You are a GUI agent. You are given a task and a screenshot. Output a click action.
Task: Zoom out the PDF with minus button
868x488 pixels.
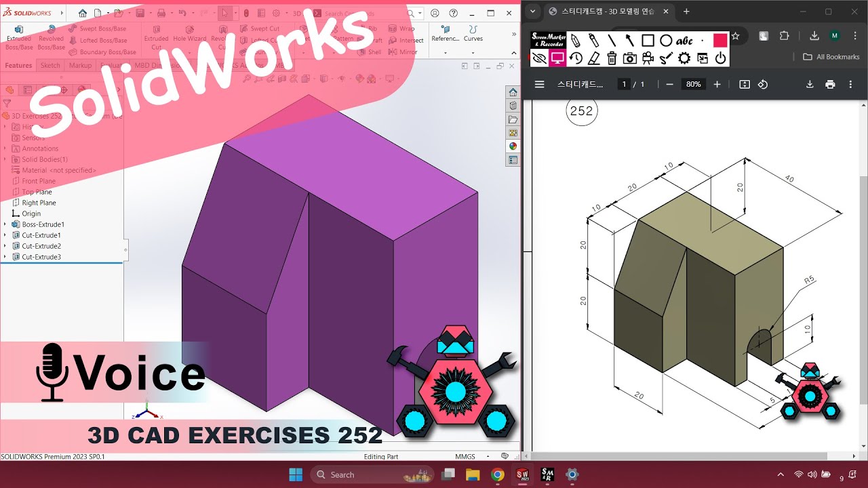tap(669, 85)
